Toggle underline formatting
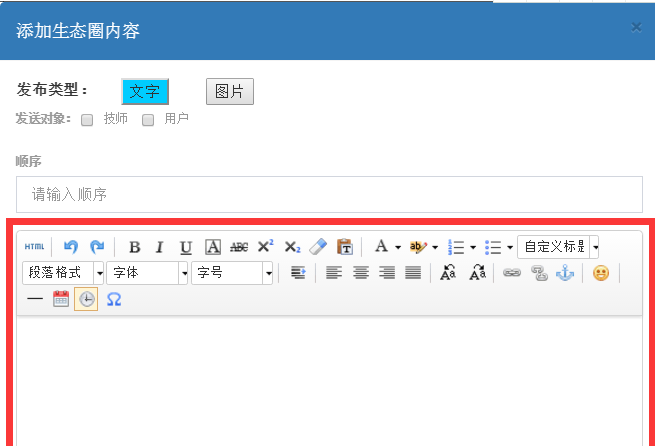Screen dimensions: 655x446 tap(186, 247)
